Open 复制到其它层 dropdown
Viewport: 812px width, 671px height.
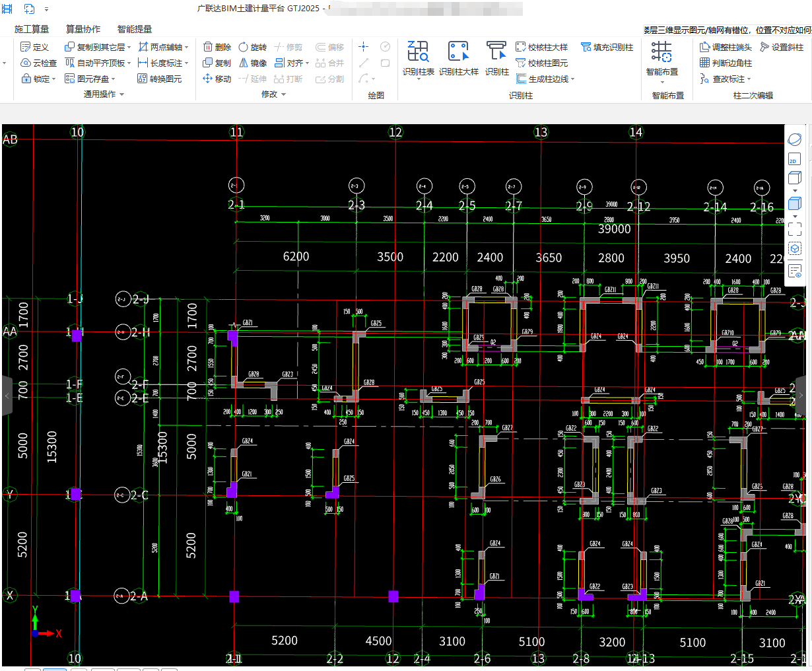[129, 48]
